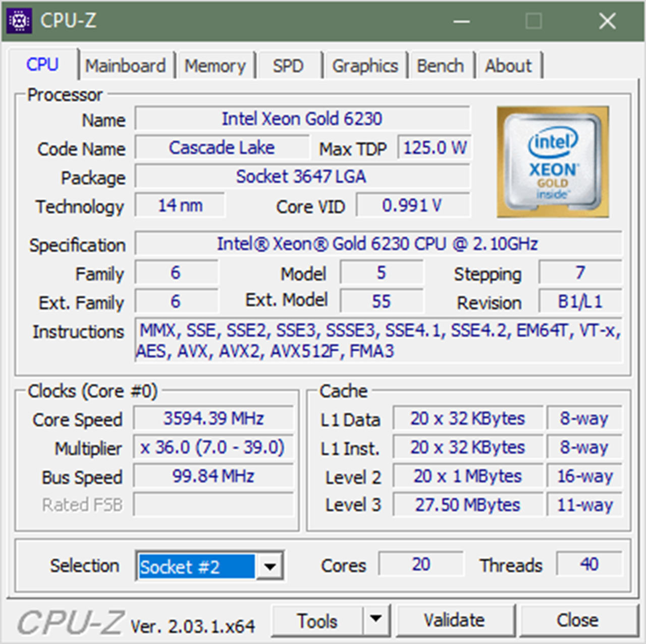Screen dimensions: 646x644
Task: Open the SPD tab
Action: click(x=288, y=66)
